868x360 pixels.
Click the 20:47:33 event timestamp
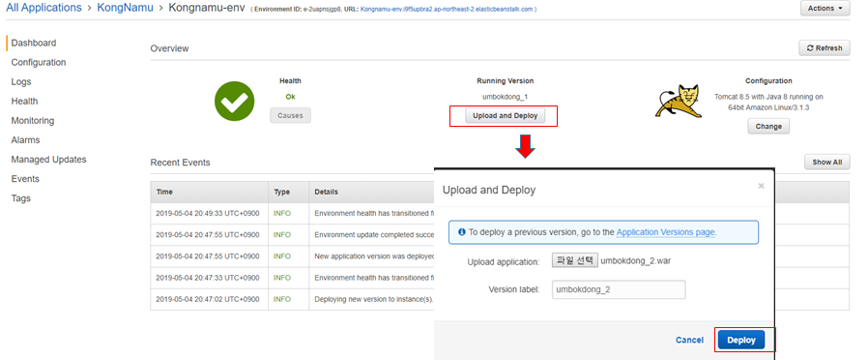pos(208,278)
